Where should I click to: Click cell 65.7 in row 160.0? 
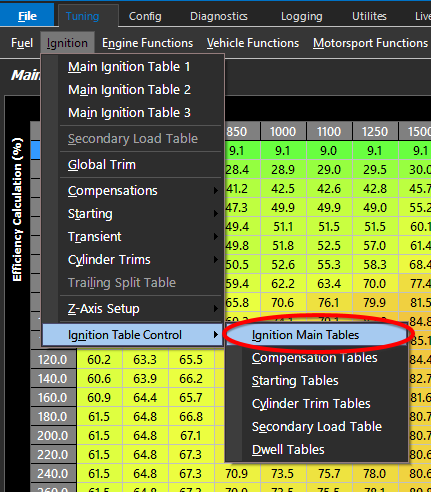191,398
